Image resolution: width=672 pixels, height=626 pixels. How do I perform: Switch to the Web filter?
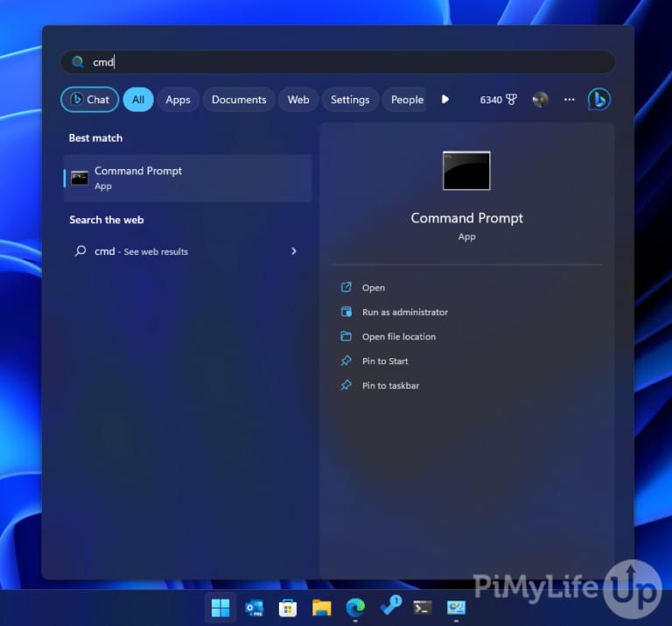pos(298,100)
